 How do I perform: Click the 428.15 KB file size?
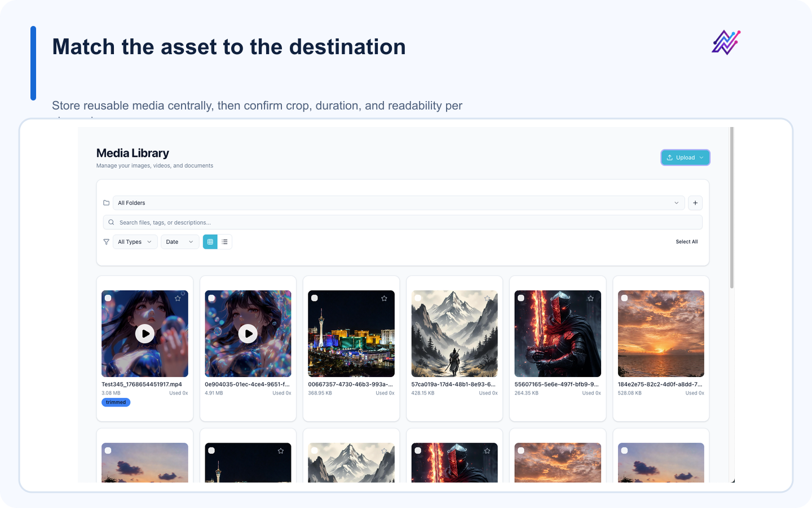pos(423,393)
